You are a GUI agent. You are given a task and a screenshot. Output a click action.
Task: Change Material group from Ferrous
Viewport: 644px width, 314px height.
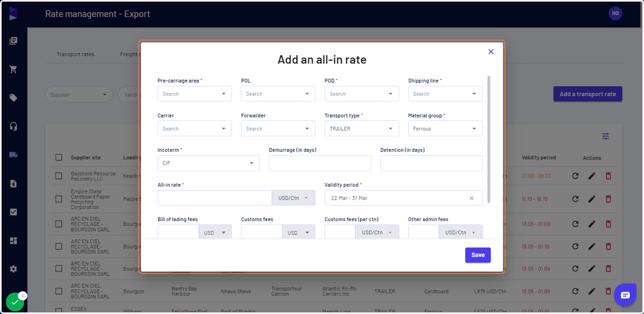pos(445,129)
